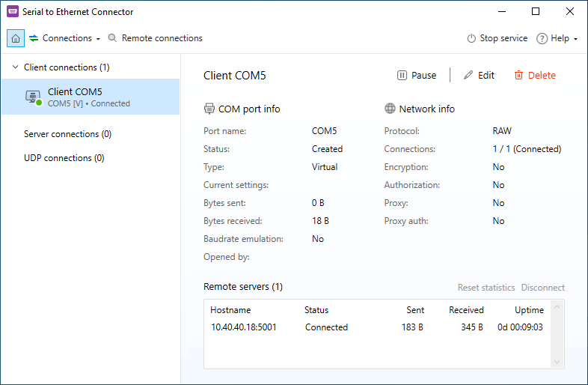Click the Pause icon
This screenshot has width=588, height=385.
coord(402,76)
